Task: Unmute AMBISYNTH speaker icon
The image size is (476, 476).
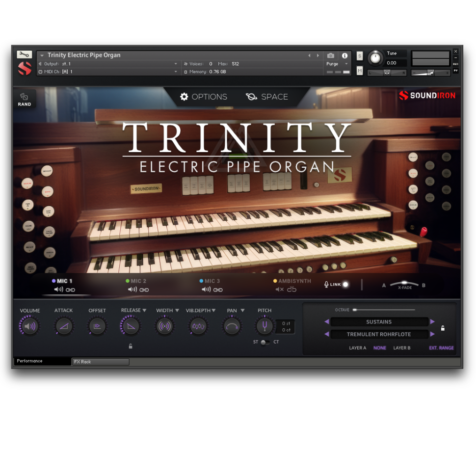Action: tap(280, 290)
